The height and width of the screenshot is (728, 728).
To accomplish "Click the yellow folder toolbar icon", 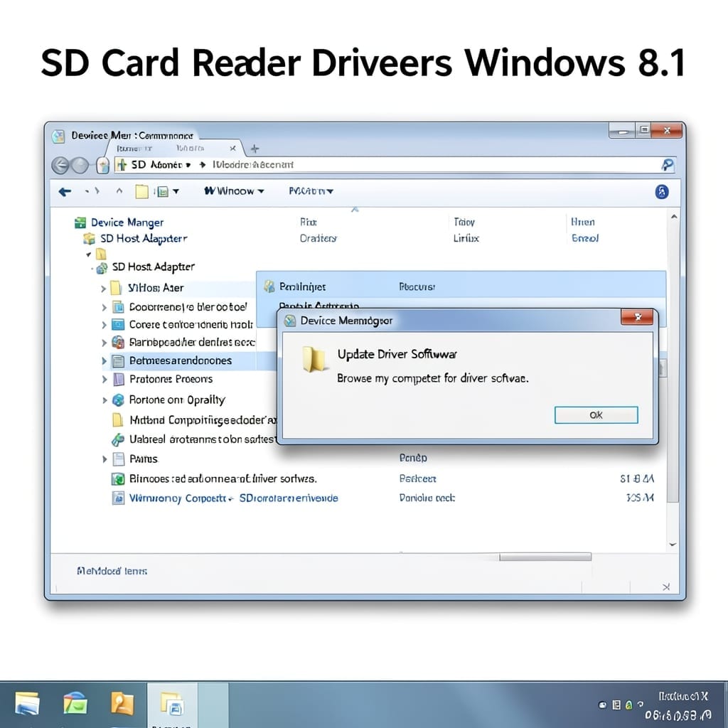I will pos(141,191).
